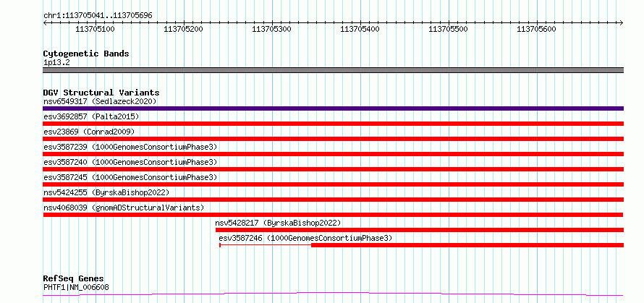Click the gray 1p13.2 cytogenetic band bar

(334, 70)
